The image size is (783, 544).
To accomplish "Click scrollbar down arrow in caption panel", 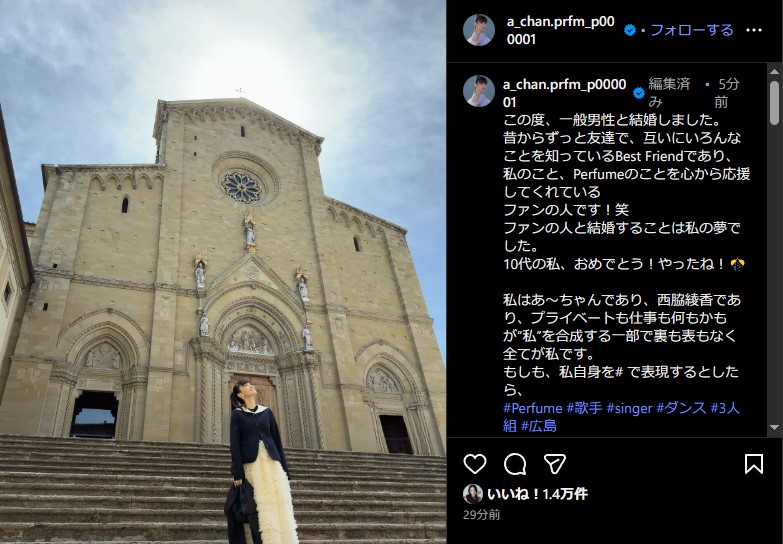I will (774, 428).
